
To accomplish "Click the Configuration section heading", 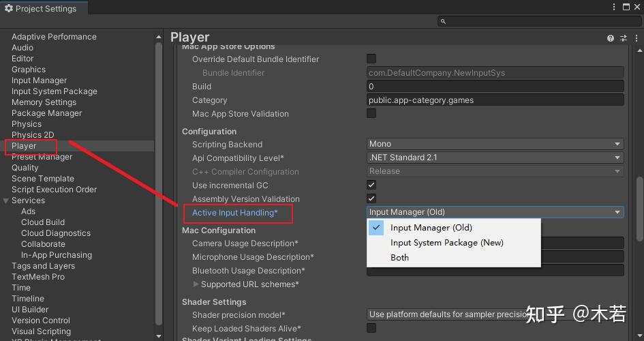I will (x=209, y=132).
